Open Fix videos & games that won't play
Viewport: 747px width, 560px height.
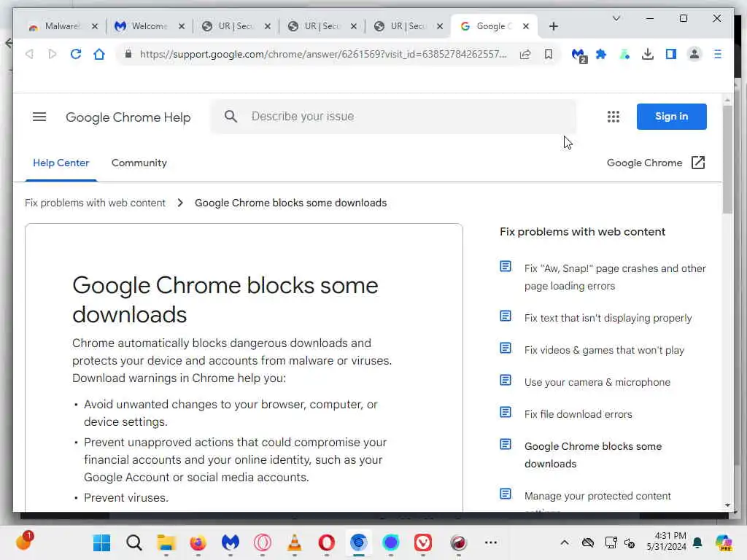point(604,351)
